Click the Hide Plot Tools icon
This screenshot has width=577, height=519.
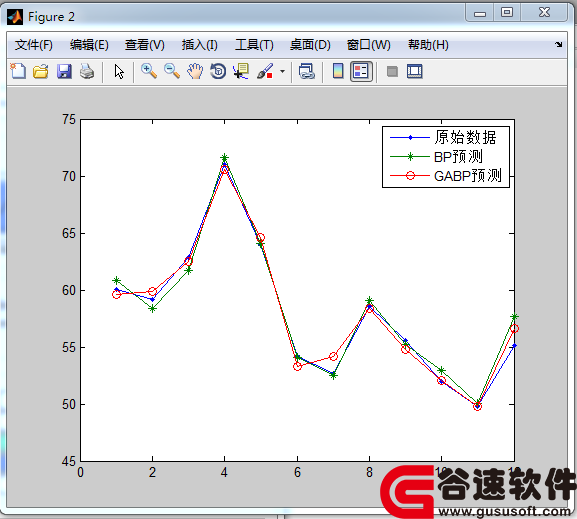392,71
